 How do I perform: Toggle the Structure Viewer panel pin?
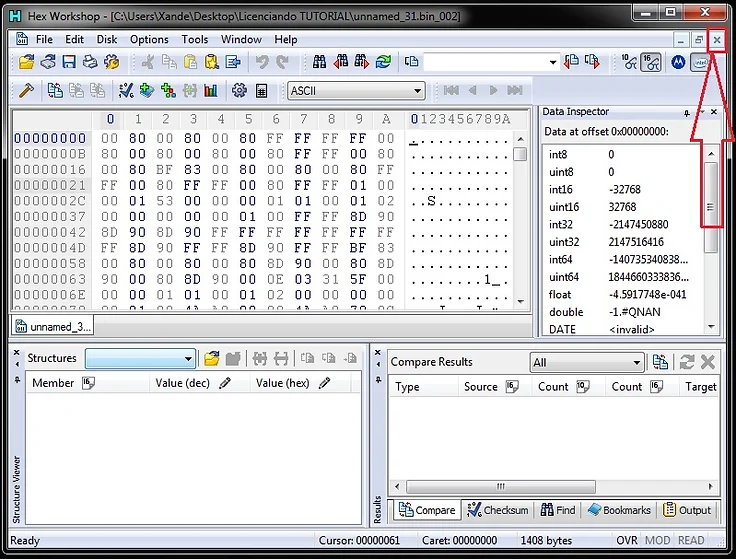coord(17,379)
